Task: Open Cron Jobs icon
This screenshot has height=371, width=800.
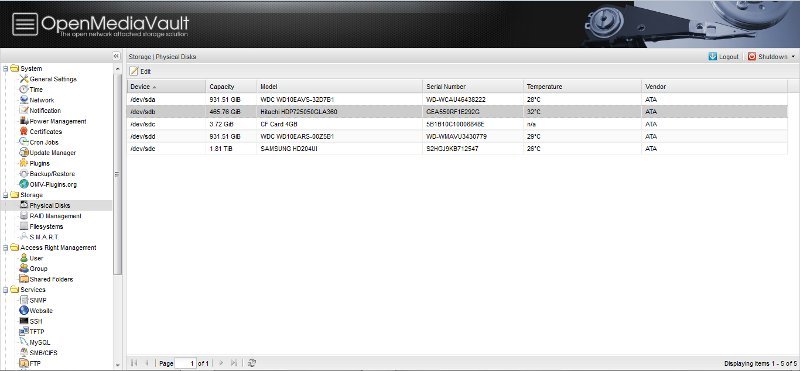Action: [23, 142]
